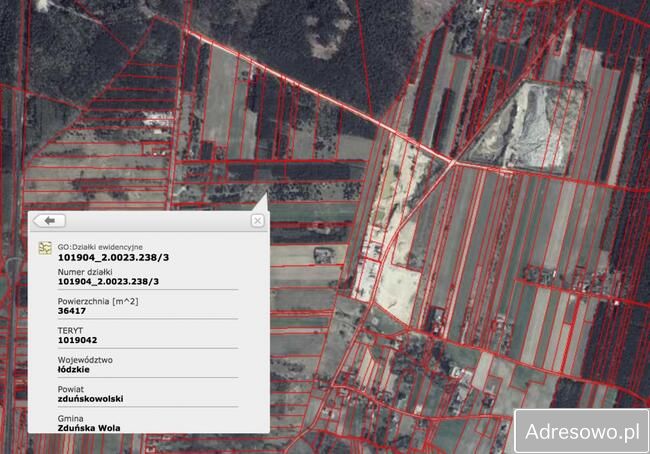The height and width of the screenshot is (454, 650).
Task: Select the value Zduńska Wola
Action: 89,428
